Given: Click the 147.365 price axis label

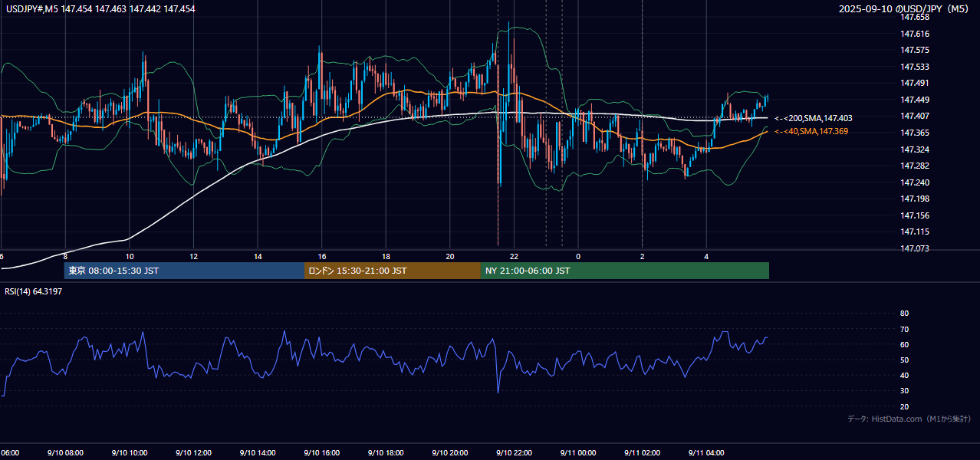Looking at the screenshot, I should pyautogui.click(x=916, y=133).
